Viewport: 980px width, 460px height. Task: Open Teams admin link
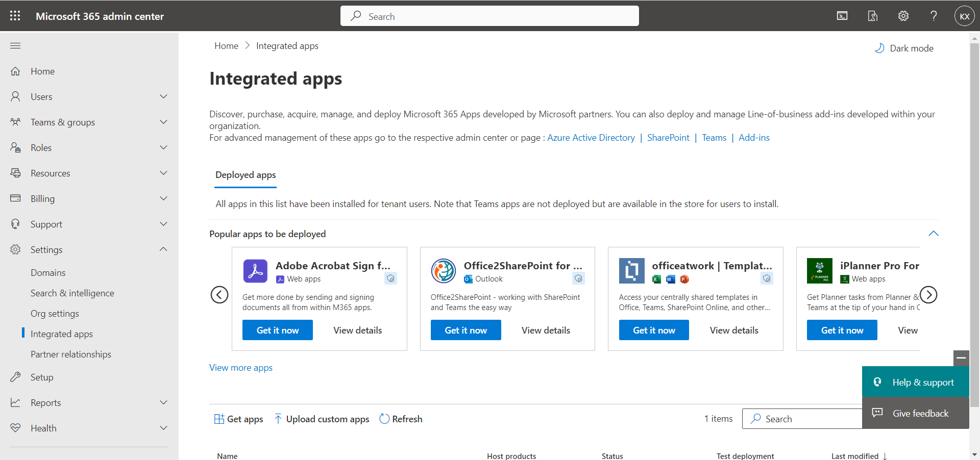(714, 138)
